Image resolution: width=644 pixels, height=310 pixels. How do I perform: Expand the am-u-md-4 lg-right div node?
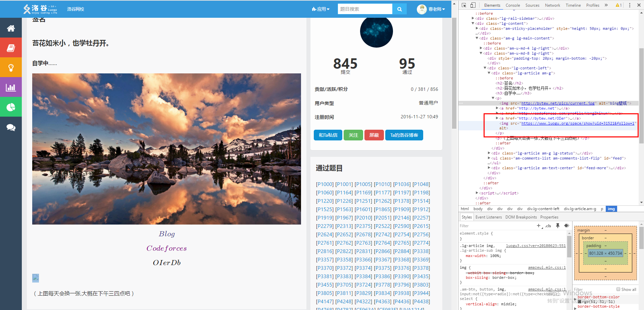(481, 48)
